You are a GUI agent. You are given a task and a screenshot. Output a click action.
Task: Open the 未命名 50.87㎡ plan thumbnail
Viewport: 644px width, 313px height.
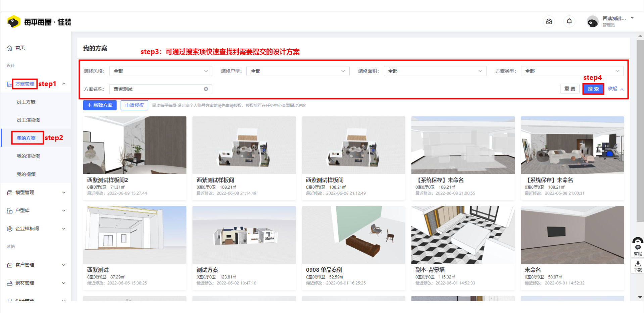pos(572,235)
